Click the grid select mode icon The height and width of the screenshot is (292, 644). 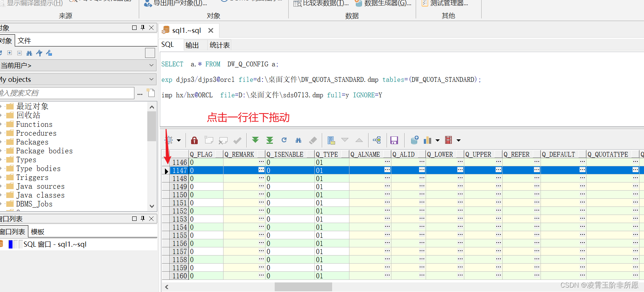(x=169, y=140)
